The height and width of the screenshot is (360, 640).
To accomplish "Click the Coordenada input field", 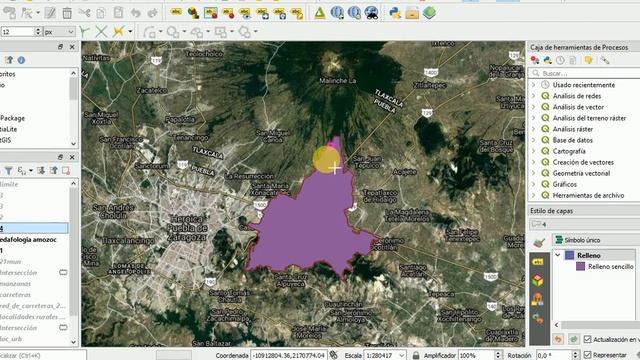I will 289,355.
